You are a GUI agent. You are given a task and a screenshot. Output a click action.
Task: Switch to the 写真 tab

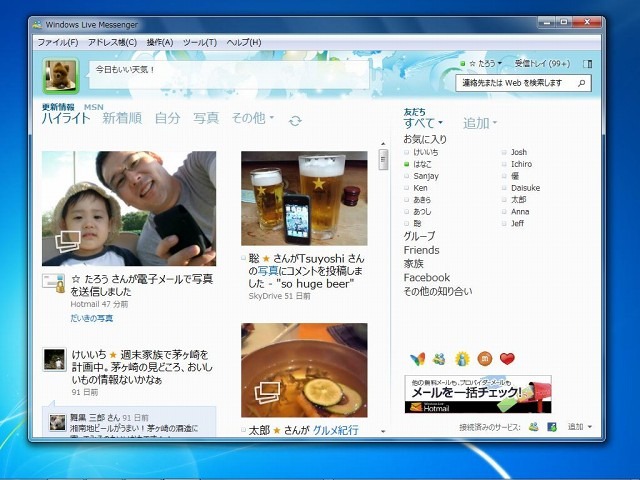pyautogui.click(x=206, y=118)
